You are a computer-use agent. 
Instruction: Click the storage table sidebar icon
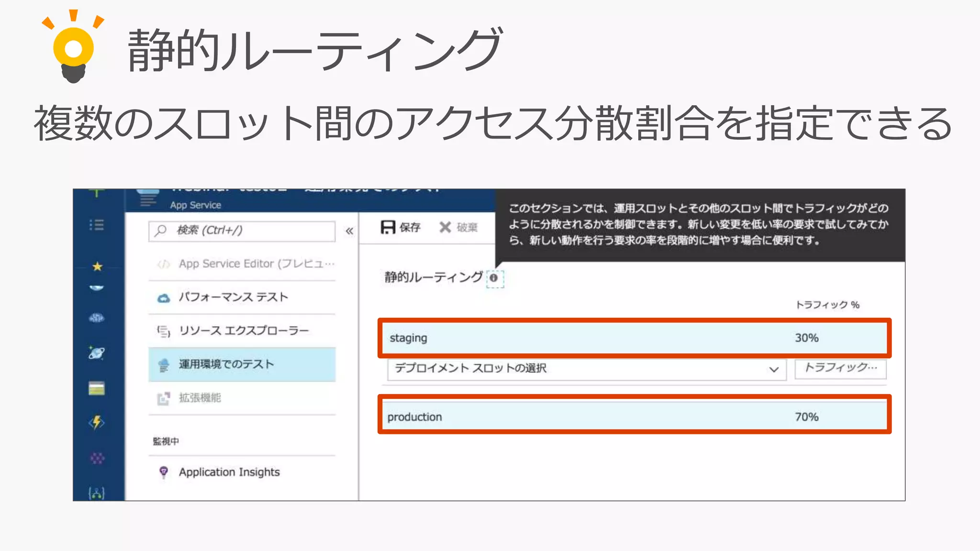tap(97, 388)
